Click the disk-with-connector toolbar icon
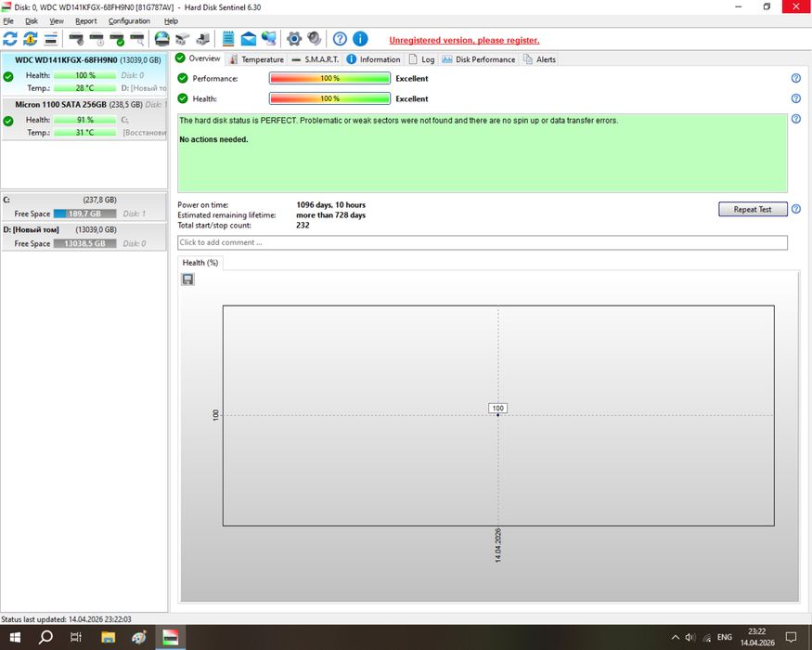This screenshot has width=812, height=650. tap(203, 39)
